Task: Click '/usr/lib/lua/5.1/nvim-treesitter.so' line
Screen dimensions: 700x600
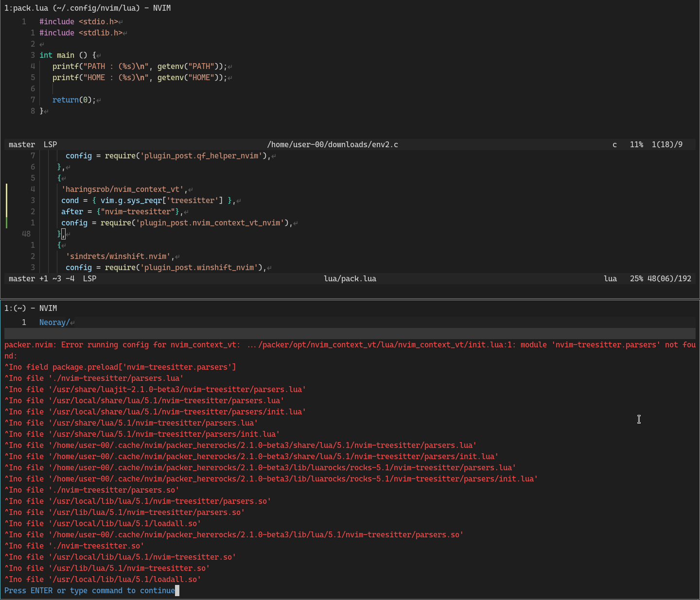Action: point(107,568)
